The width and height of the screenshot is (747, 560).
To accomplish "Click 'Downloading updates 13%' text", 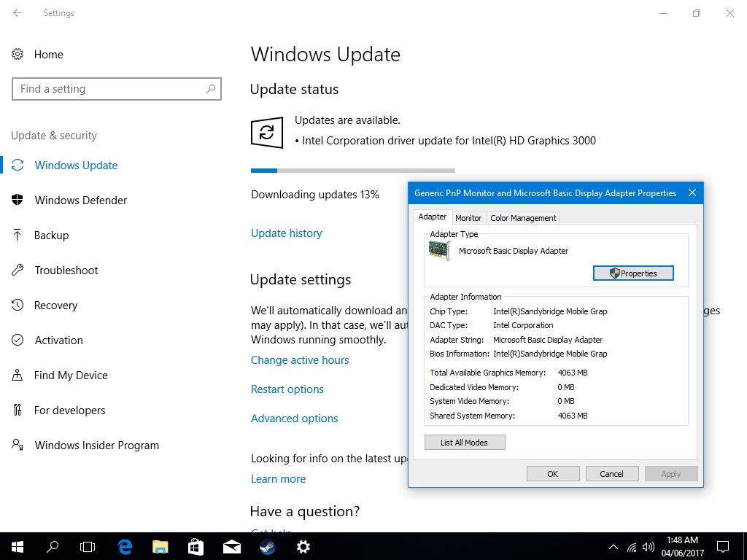I will pos(315,195).
